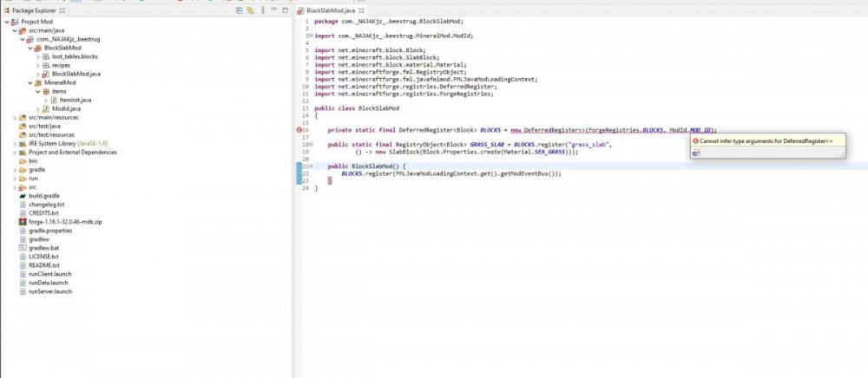Expand src/main/resources folder arrow
This screenshot has height=378, width=868.
click(x=15, y=118)
